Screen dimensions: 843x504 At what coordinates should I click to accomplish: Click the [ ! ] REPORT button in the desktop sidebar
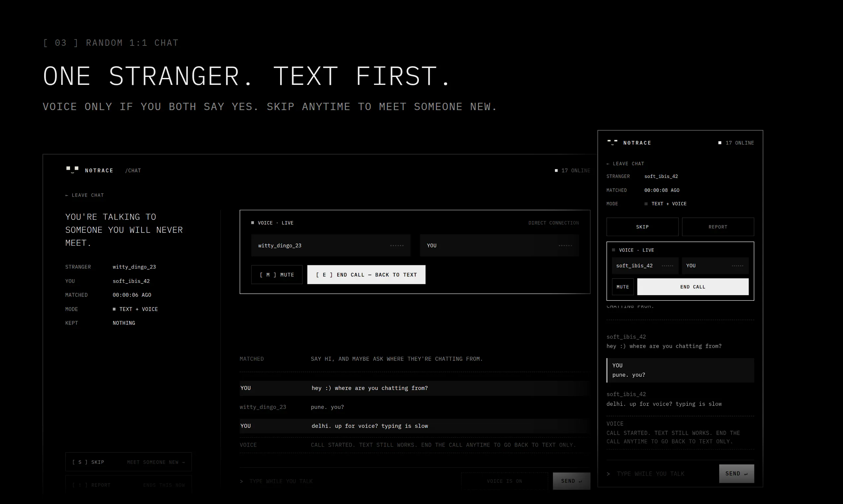[x=128, y=485]
